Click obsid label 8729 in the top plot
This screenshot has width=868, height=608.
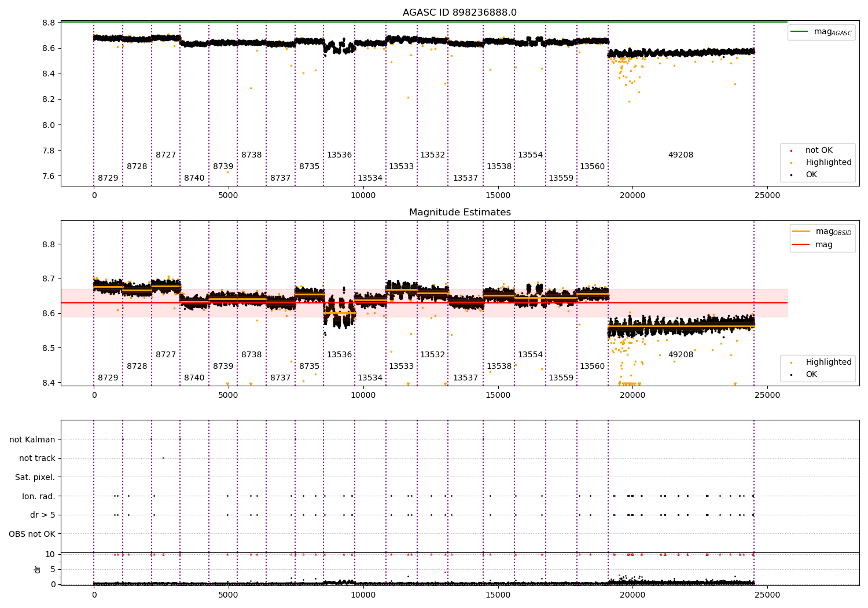[x=108, y=178]
